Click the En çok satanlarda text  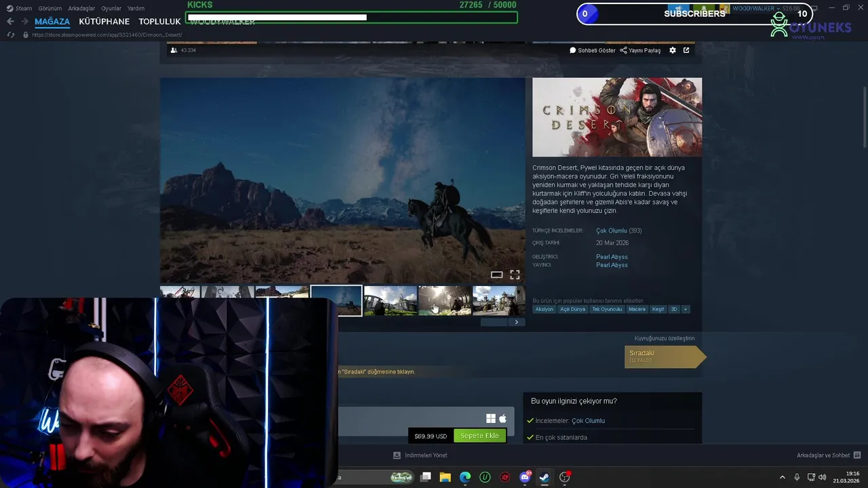coord(561,438)
